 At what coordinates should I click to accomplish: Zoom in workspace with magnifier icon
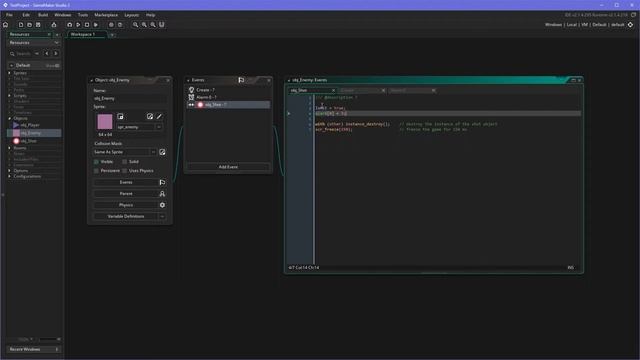153,24
